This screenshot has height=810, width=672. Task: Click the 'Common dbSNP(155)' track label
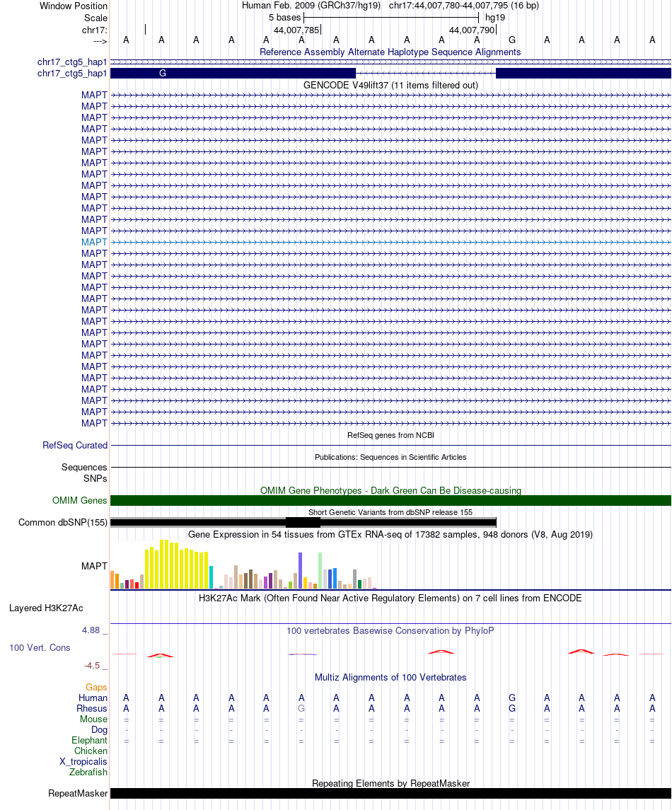[63, 522]
